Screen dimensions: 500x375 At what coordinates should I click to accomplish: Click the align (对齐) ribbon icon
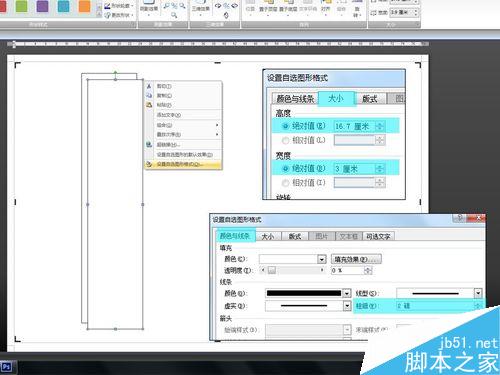tap(325, 7)
